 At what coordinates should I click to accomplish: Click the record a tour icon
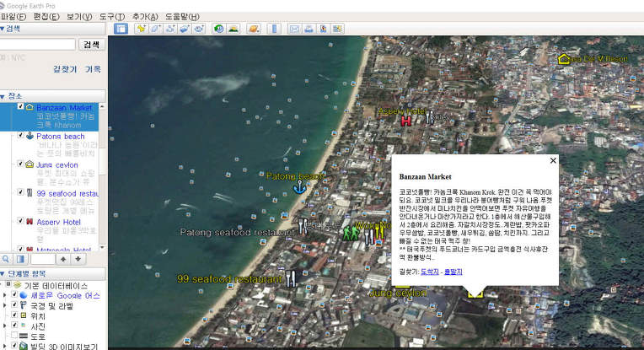[199, 29]
